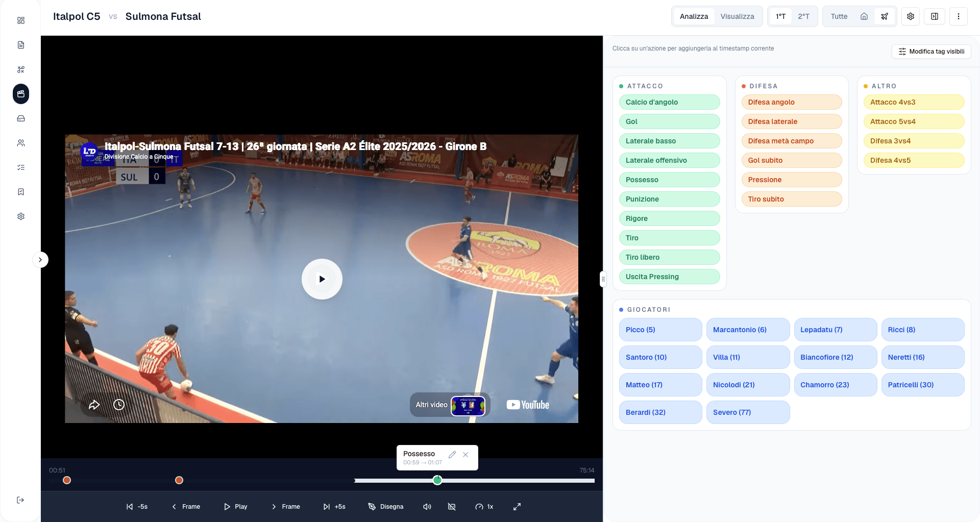Click Modifica tag visibili button
The image size is (980, 522).
click(931, 52)
